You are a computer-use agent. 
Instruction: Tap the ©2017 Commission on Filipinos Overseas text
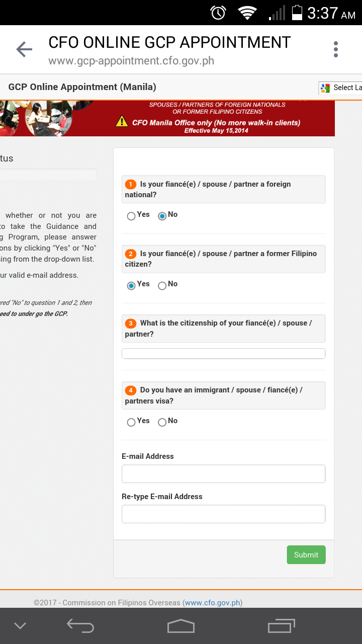pyautogui.click(x=107, y=603)
